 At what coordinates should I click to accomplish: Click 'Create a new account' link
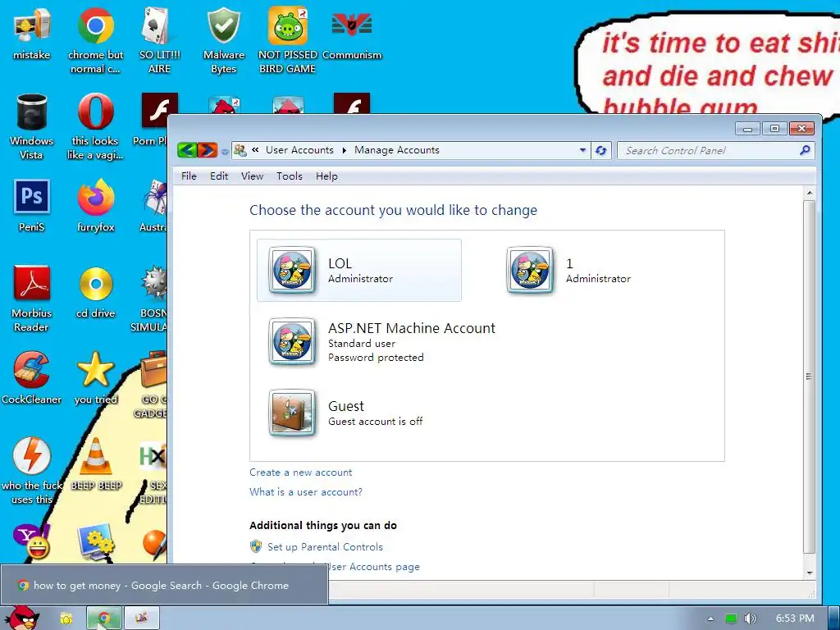(300, 472)
